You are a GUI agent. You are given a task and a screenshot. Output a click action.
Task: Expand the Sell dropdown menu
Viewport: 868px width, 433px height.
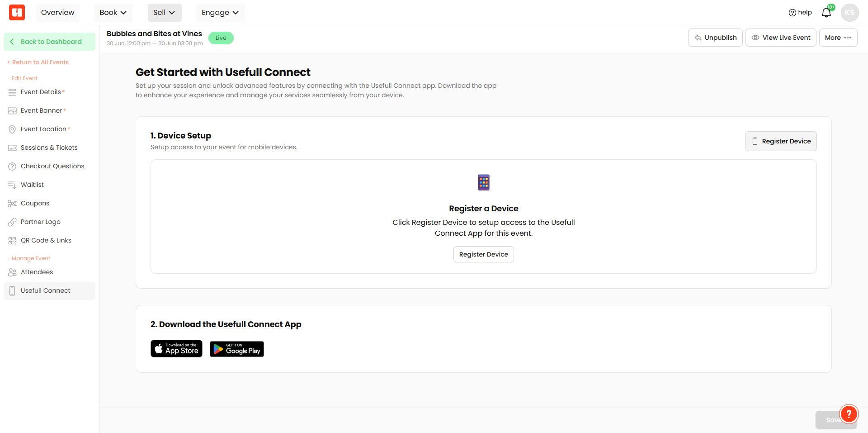(x=165, y=13)
